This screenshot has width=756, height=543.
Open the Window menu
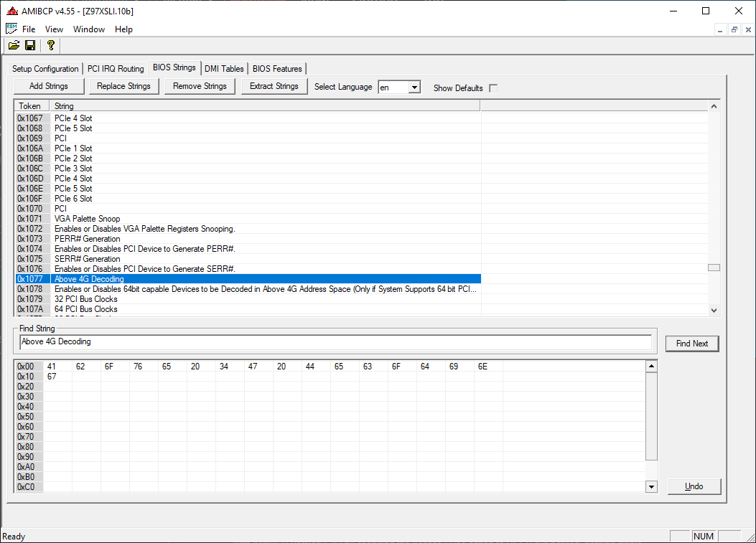click(89, 29)
